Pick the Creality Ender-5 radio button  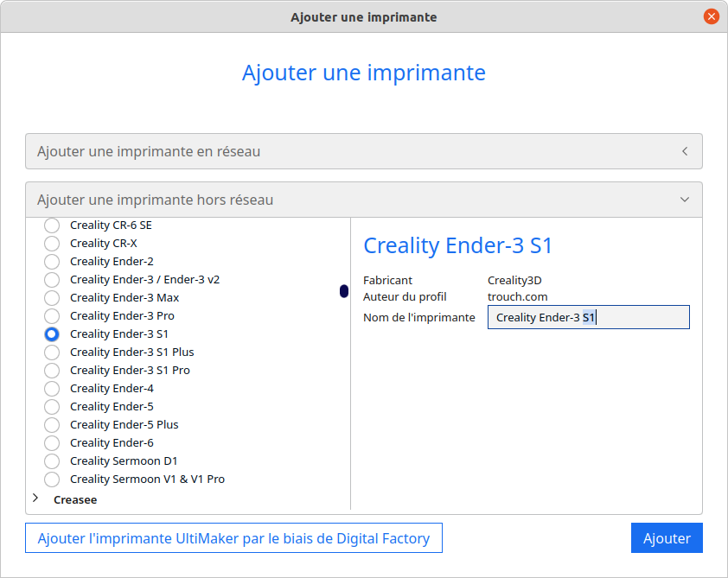52,407
